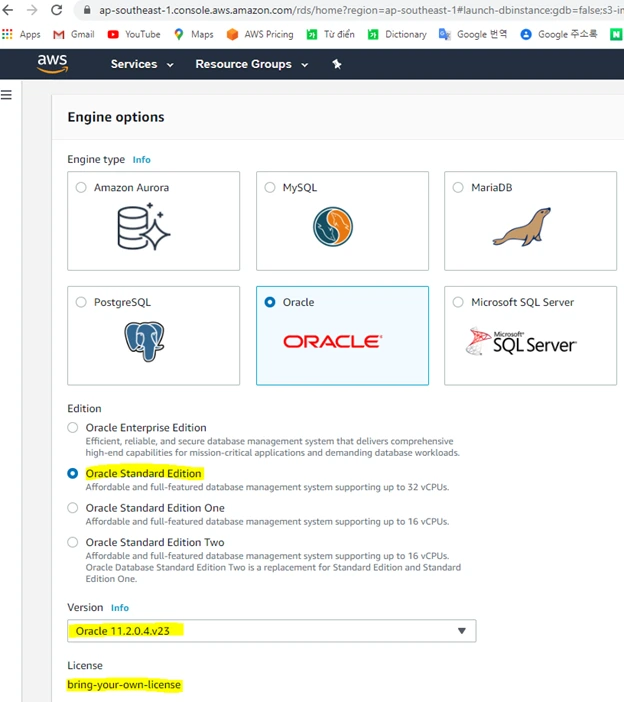
Task: Choose Oracle Standard Edition Two radio button
Action: pyautogui.click(x=73, y=542)
